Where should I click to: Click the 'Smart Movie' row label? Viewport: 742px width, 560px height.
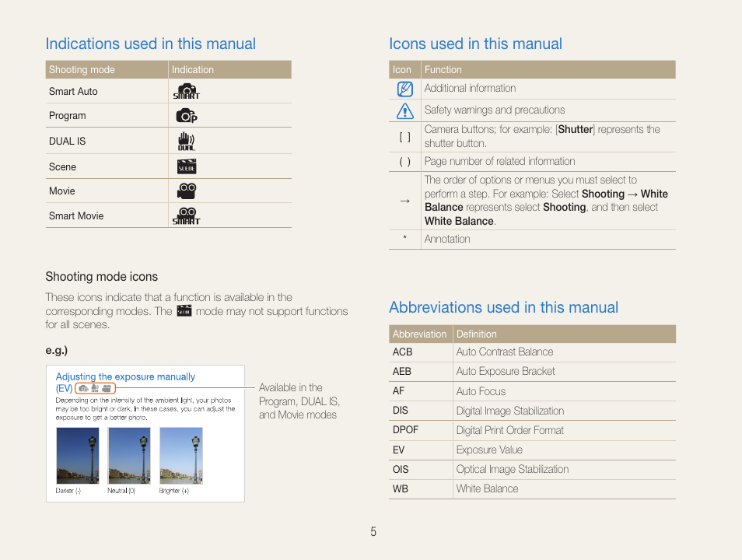[76, 216]
